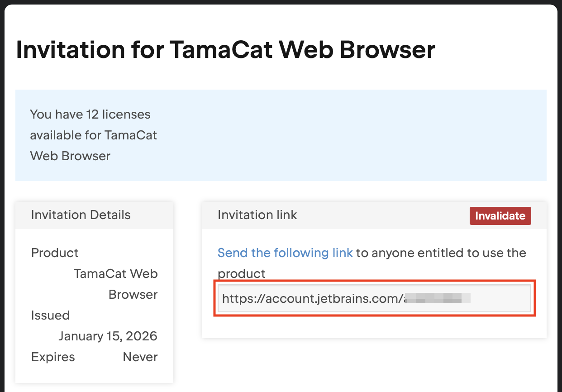The image size is (562, 392).
Task: Click the 'Product' label
Action: (55, 253)
